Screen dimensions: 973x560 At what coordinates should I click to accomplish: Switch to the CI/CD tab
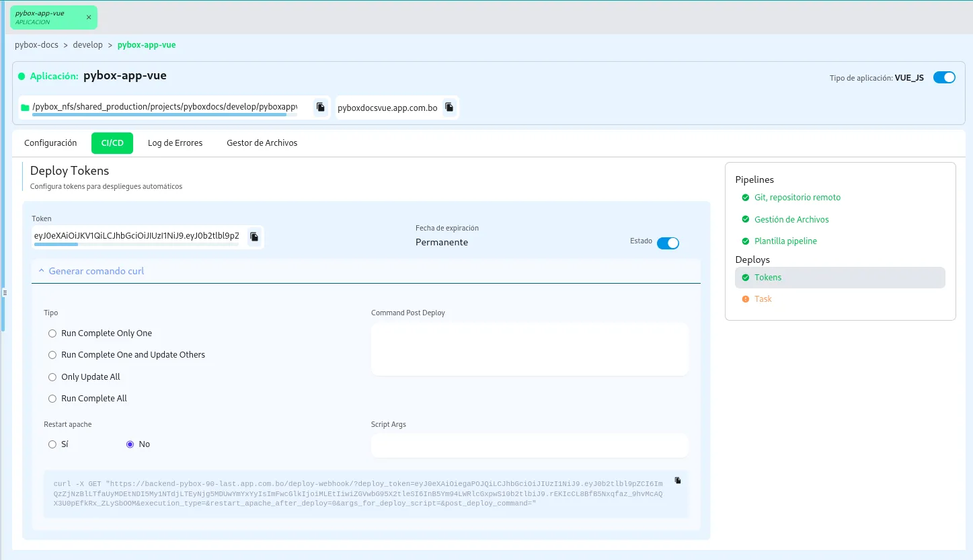click(112, 143)
